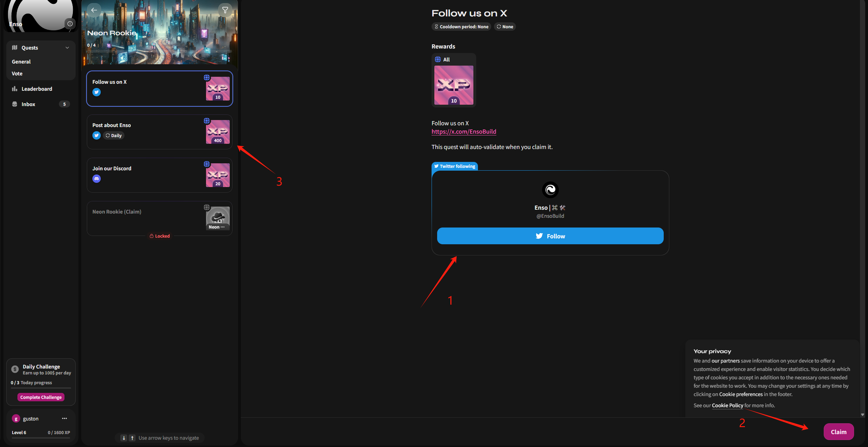Click the 20 XP thumbnail in Join our Discord card

pos(218,175)
